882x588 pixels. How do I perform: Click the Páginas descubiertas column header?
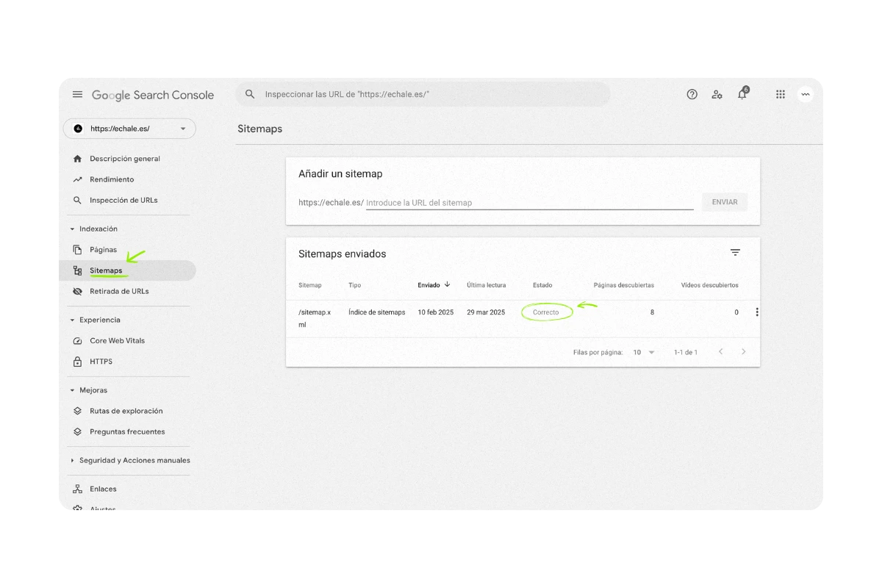[624, 285]
